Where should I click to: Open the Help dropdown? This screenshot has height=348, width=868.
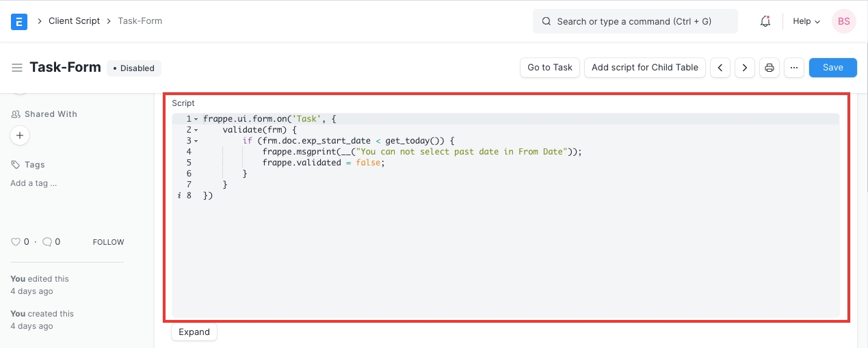point(806,21)
